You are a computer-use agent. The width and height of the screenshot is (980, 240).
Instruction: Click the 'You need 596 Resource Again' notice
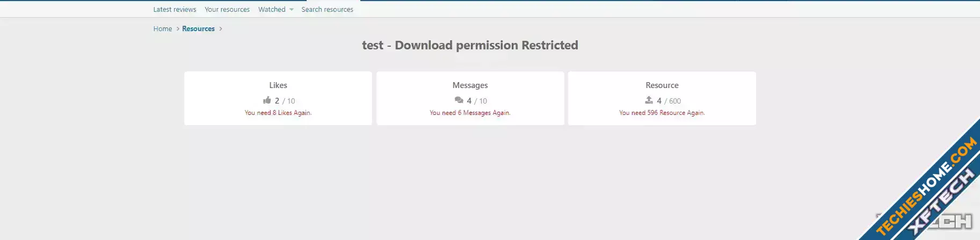point(662,113)
